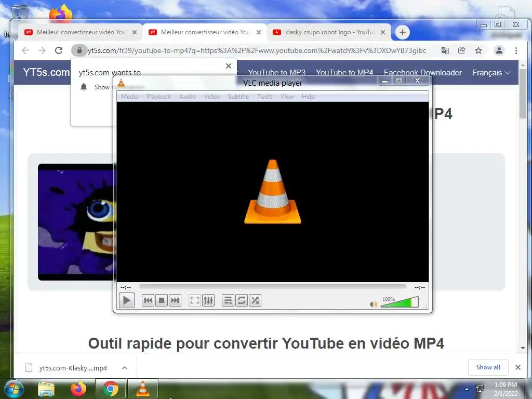Click the VLC taskbar icon
This screenshot has height=399, width=532.
click(143, 389)
